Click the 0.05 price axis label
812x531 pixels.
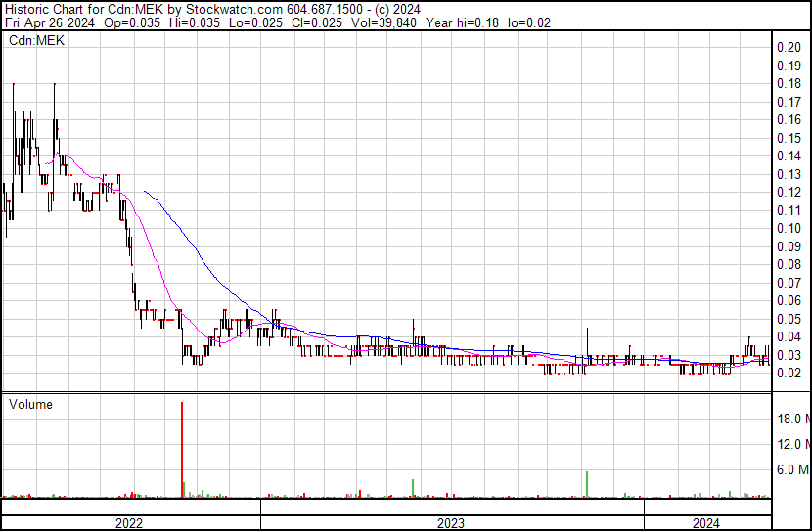click(789, 319)
